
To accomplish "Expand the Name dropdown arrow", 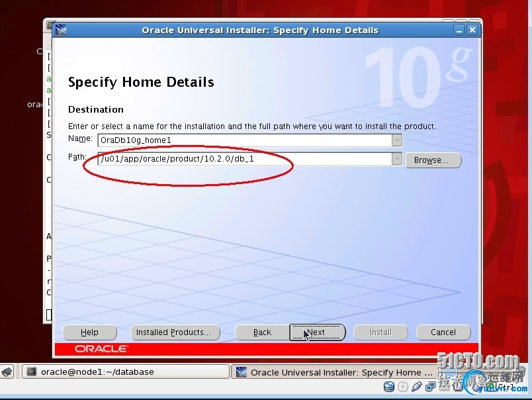I will tap(397, 140).
